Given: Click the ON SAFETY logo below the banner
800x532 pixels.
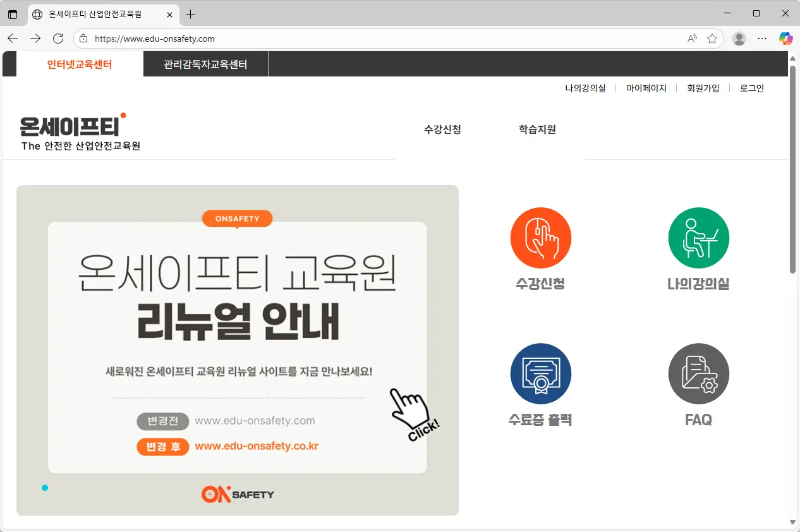Looking at the screenshot, I should (x=238, y=495).
